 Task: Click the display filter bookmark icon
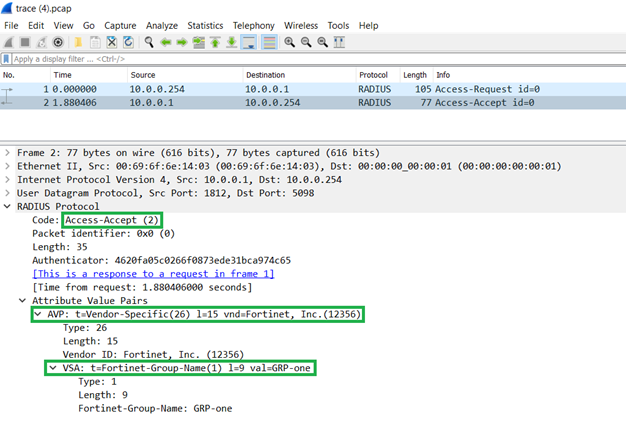click(x=7, y=59)
